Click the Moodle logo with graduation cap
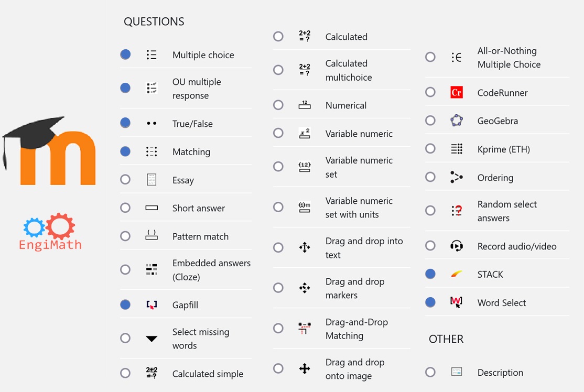The height and width of the screenshot is (392, 584). (x=50, y=151)
